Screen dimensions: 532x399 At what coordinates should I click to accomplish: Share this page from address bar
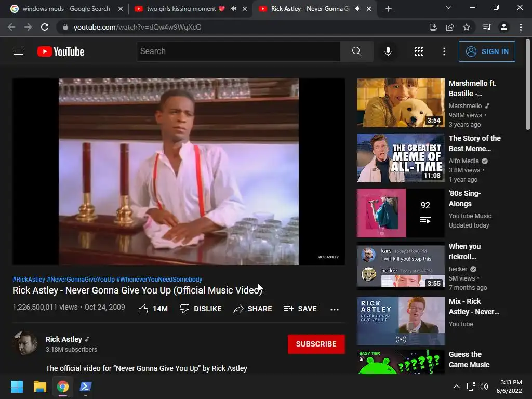pyautogui.click(x=450, y=27)
